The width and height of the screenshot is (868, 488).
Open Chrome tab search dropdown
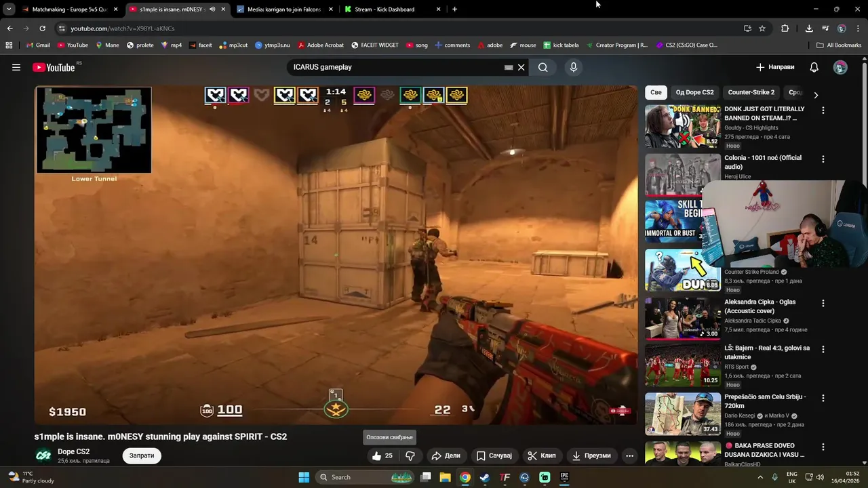click(9, 9)
